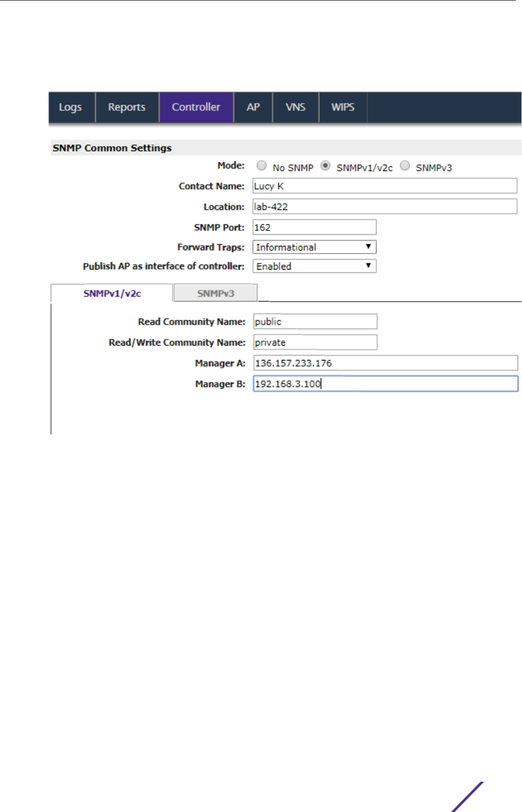The image size is (522, 812).
Task: Click the Contact Name field
Action: pyautogui.click(x=385, y=186)
